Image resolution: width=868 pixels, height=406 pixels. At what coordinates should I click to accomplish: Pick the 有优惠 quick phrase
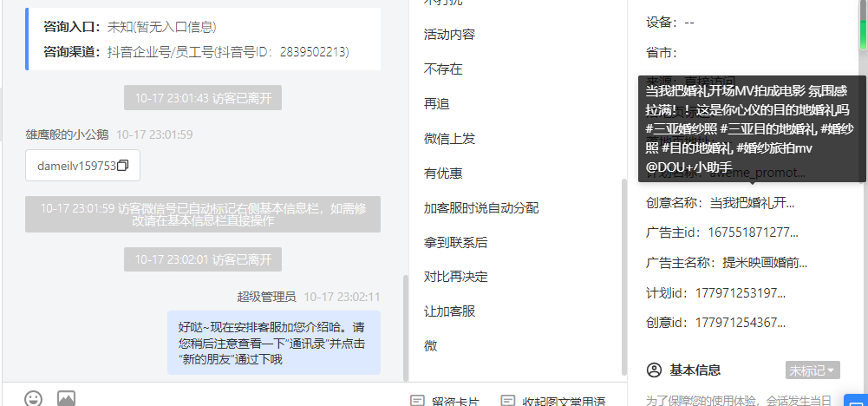443,174
